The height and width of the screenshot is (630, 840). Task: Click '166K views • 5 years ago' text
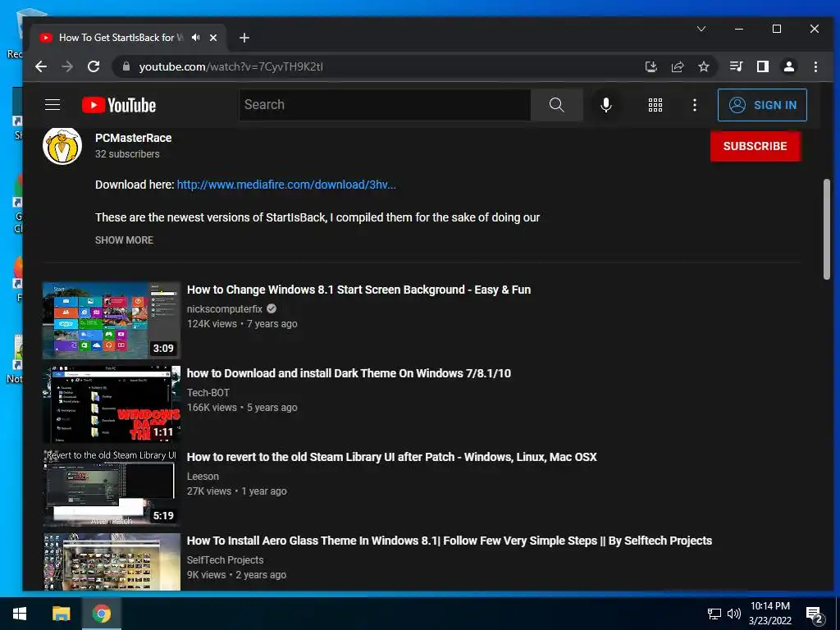tap(242, 408)
